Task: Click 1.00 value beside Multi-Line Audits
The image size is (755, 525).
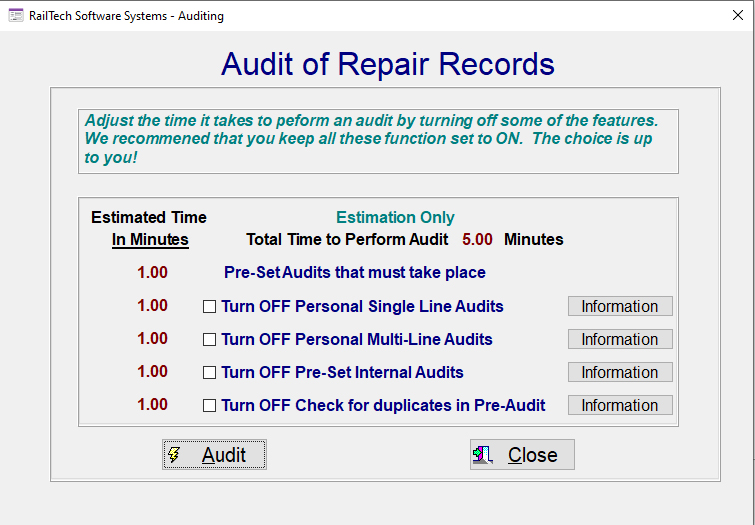Action: [152, 339]
